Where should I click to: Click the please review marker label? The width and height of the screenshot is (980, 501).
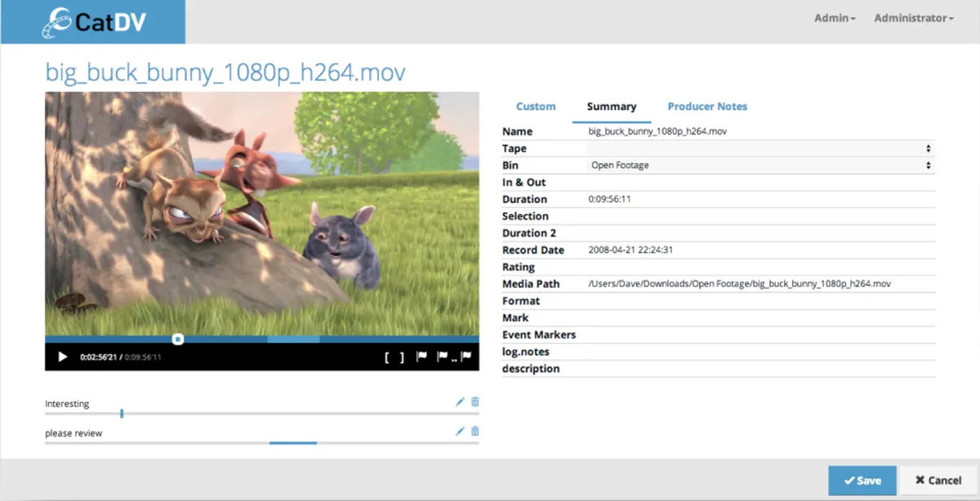[x=73, y=433]
